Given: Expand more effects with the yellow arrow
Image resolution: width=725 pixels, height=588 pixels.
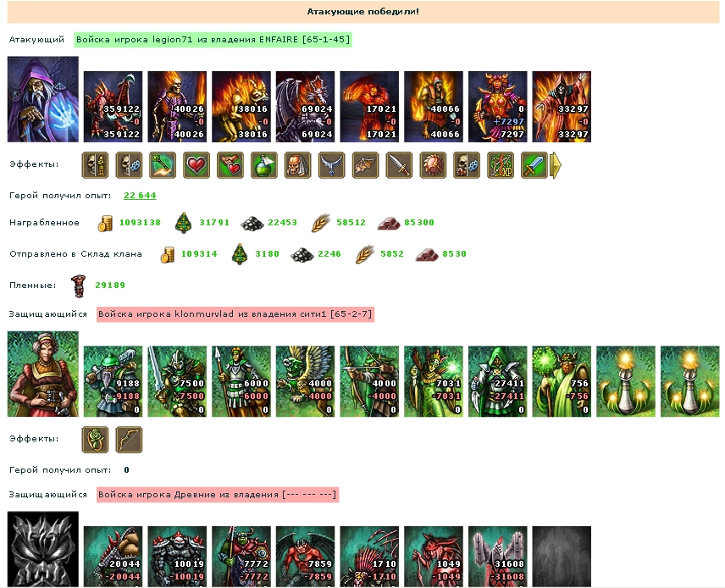Looking at the screenshot, I should (x=556, y=165).
